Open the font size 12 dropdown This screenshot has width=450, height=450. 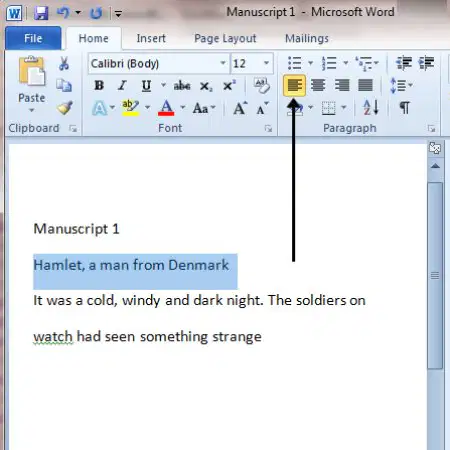pos(266,63)
